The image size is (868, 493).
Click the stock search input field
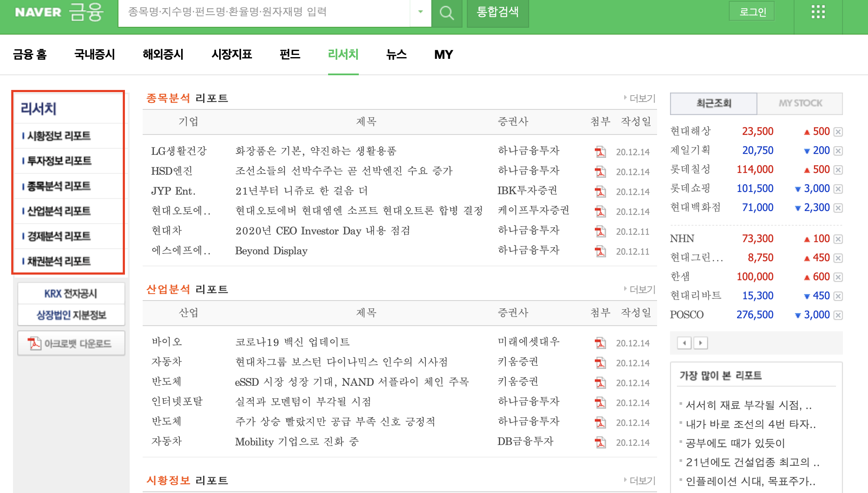(264, 12)
